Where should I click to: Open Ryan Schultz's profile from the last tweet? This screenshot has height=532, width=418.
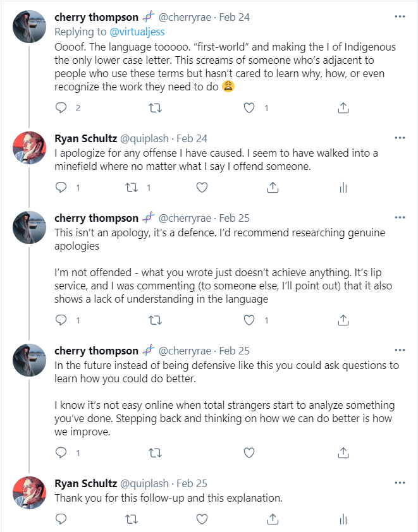pos(83,483)
